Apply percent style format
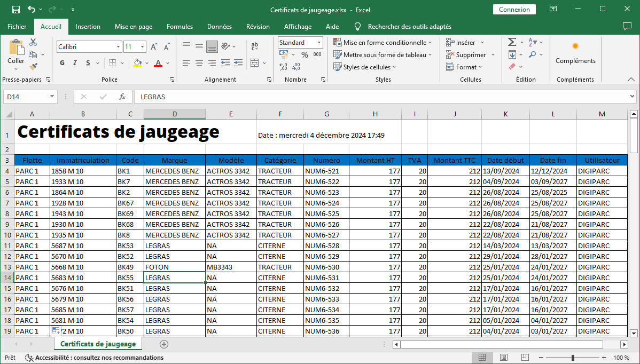The image size is (640, 364). [x=305, y=54]
